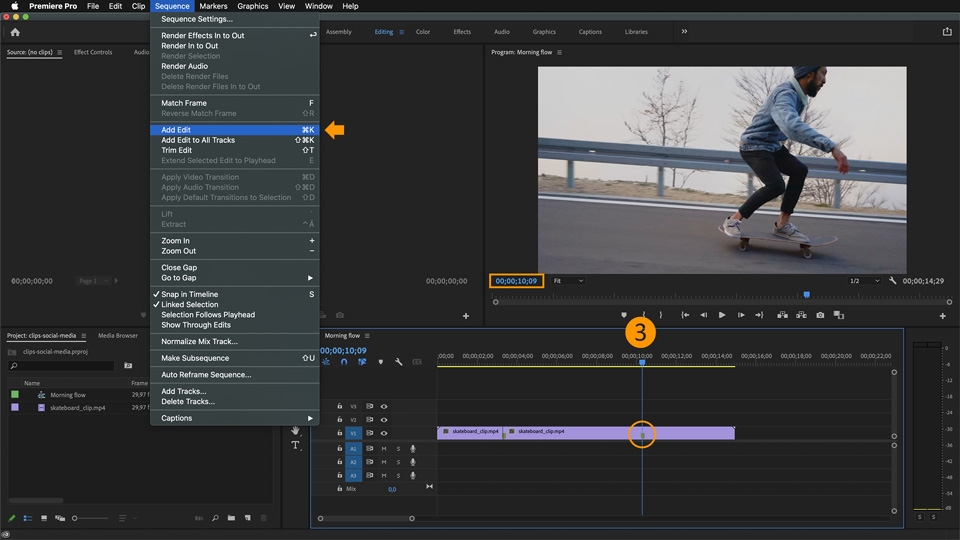Add a marker in the Program monitor
Image resolution: width=960 pixels, height=540 pixels.
click(x=624, y=315)
